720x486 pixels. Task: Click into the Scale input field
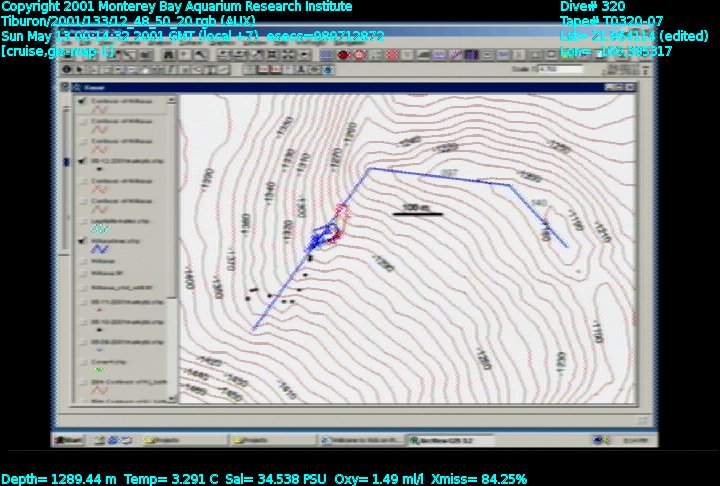click(560, 69)
